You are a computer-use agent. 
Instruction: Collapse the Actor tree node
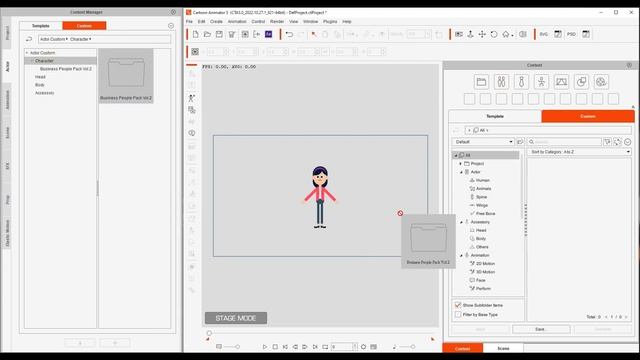point(461,172)
